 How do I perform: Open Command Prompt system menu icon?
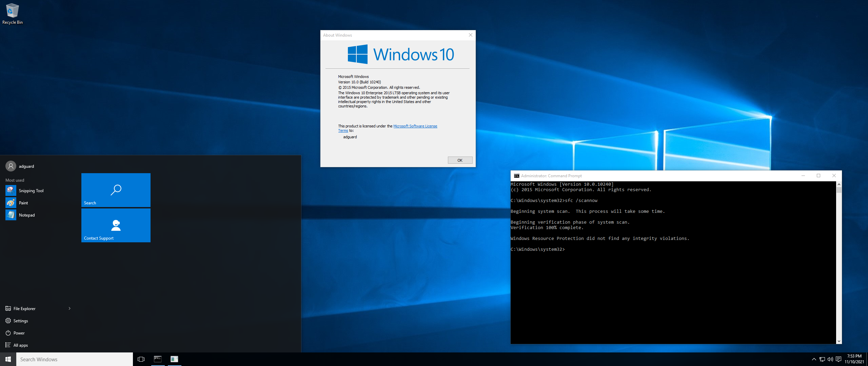517,176
